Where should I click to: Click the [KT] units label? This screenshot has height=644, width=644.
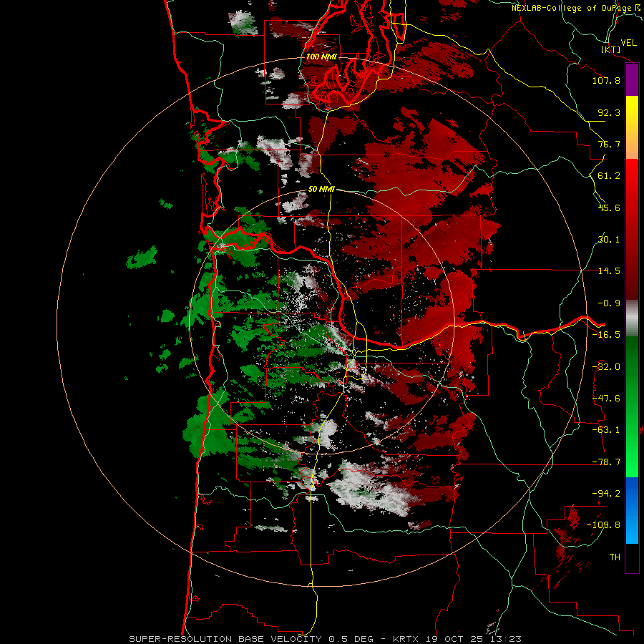610,49
